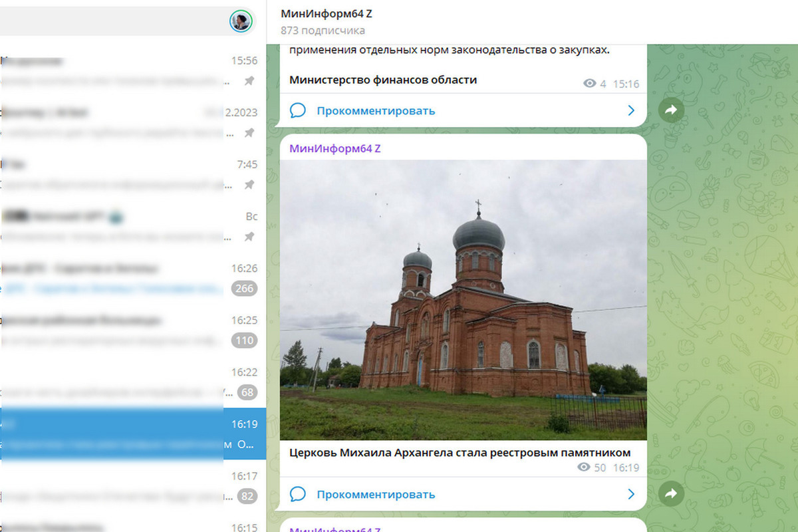This screenshot has height=532, width=798.
Task: Click Прокомментировать under the church monument post
Action: point(376,494)
